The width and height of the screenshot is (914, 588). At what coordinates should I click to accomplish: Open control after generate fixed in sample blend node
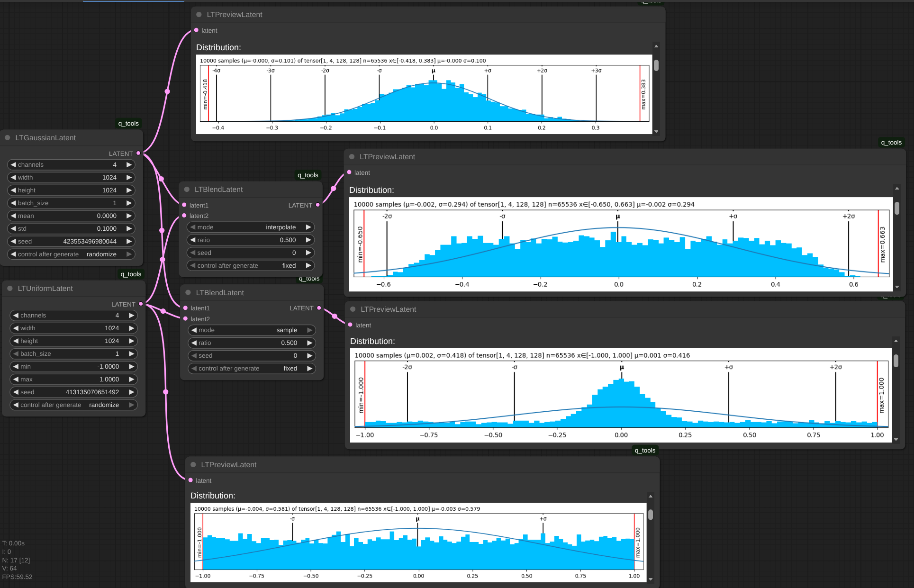pyautogui.click(x=252, y=369)
